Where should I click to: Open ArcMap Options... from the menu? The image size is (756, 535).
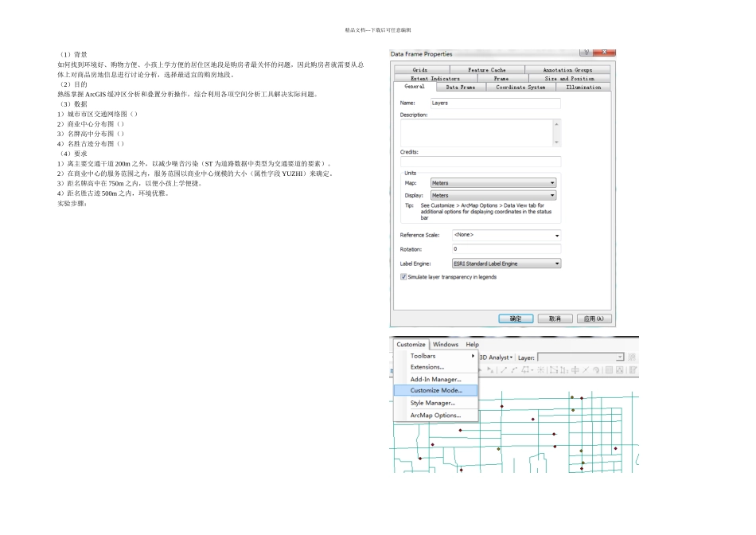click(x=436, y=415)
